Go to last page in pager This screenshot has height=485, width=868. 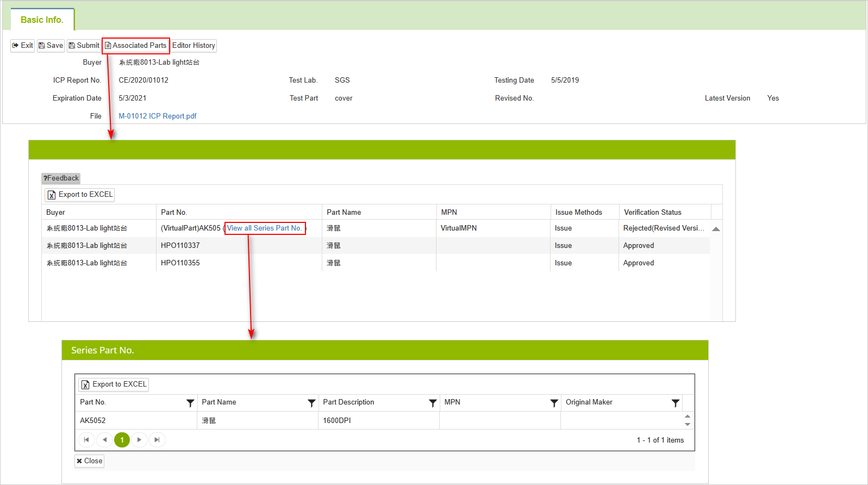pos(157,440)
